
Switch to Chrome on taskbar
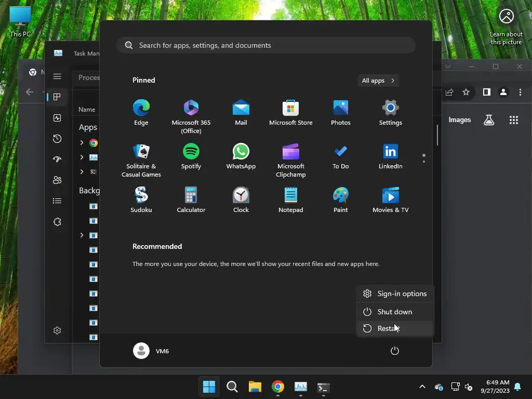point(278,387)
